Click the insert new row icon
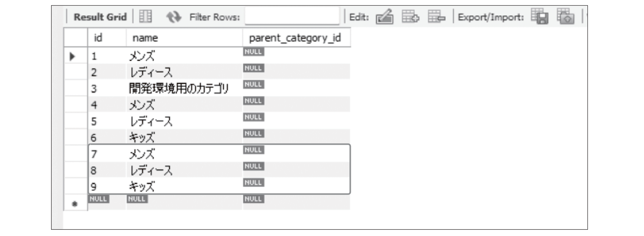Screen dimensions: 644x236 pos(410,16)
